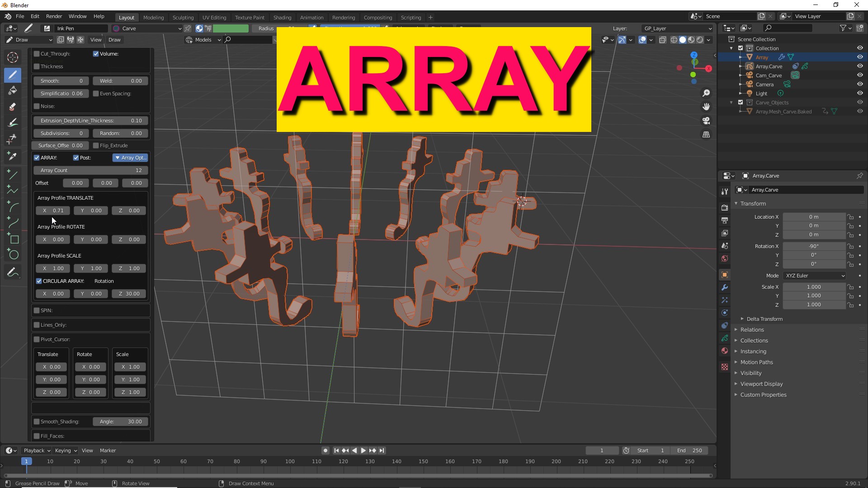Open the Models dropdown in header
The width and height of the screenshot is (868, 488).
coord(203,40)
